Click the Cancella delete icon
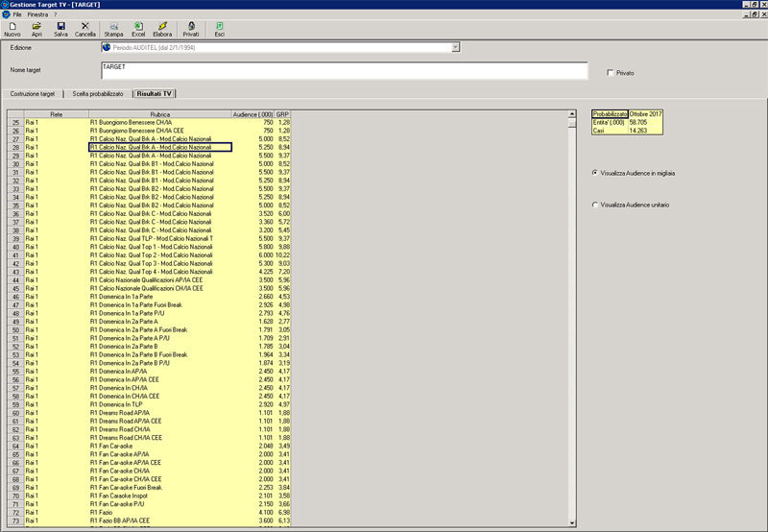Viewport: 768px width, 532px height. click(85, 29)
